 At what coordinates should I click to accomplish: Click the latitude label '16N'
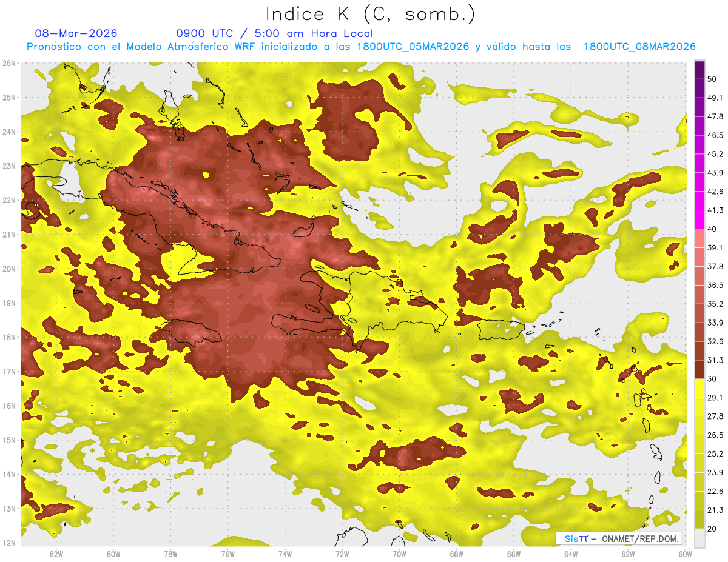point(9,406)
